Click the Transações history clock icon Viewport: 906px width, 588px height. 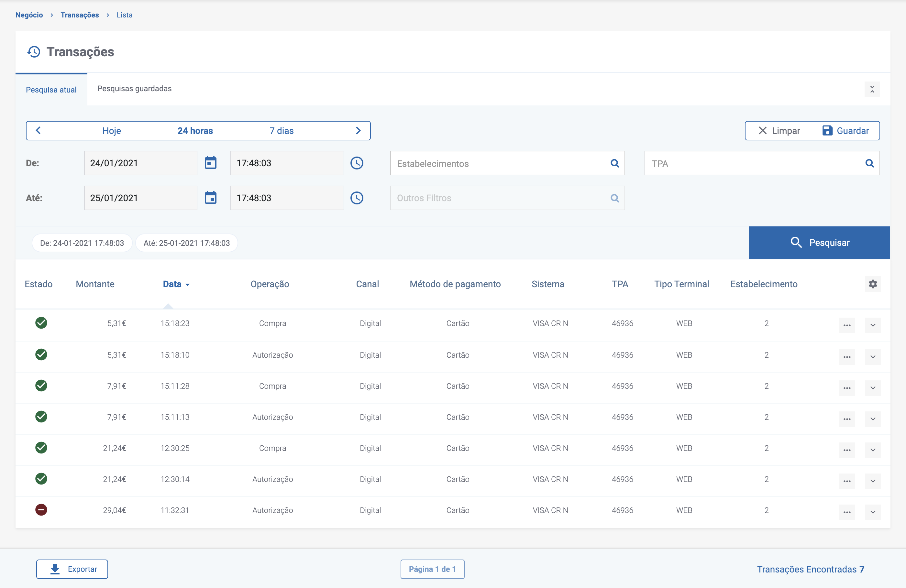tap(34, 52)
